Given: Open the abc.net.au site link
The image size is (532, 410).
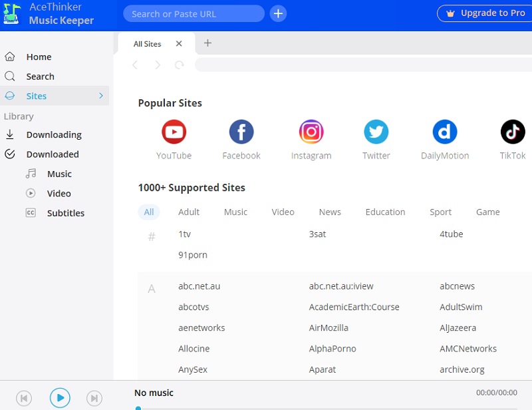Looking at the screenshot, I should 199,286.
